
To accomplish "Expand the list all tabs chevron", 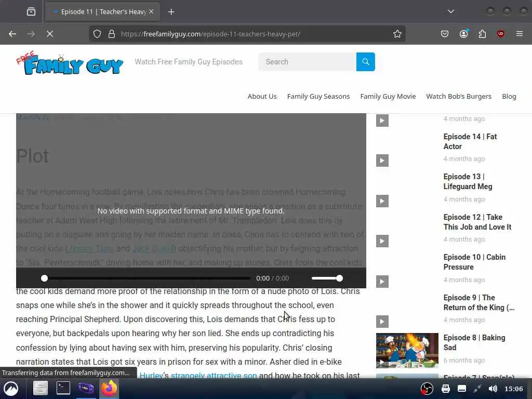I will tap(450, 11).
